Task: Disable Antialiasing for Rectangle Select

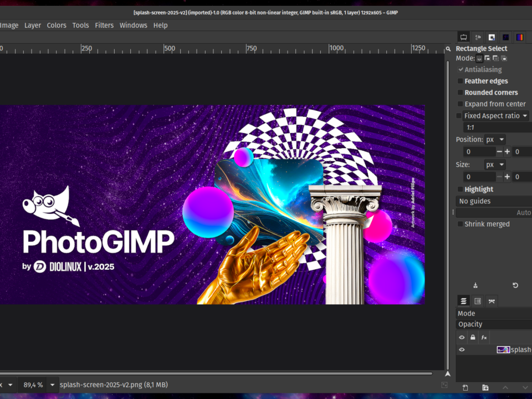Action: (461, 69)
